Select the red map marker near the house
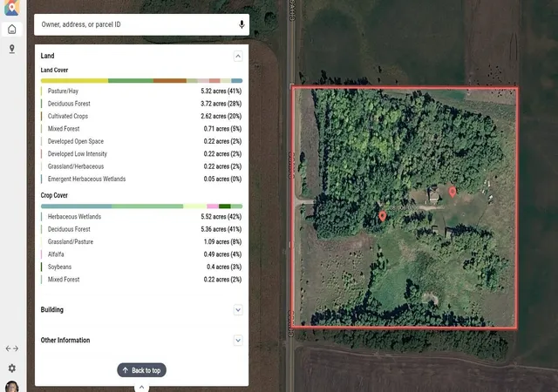The width and height of the screenshot is (558, 392). tap(452, 193)
